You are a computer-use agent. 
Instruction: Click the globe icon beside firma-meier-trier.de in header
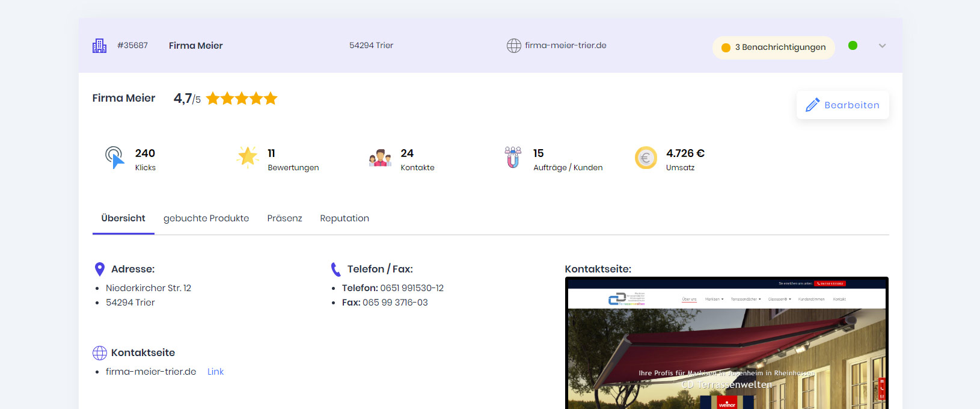(513, 46)
